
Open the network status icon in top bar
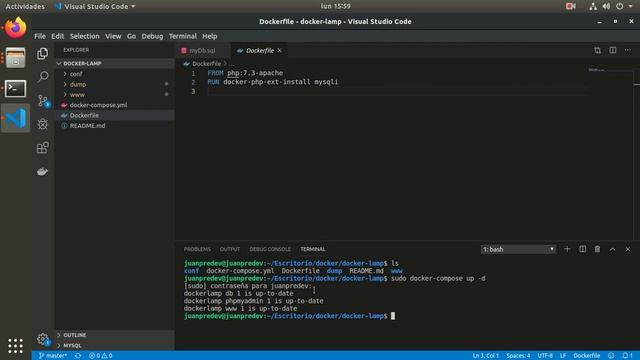click(593, 6)
